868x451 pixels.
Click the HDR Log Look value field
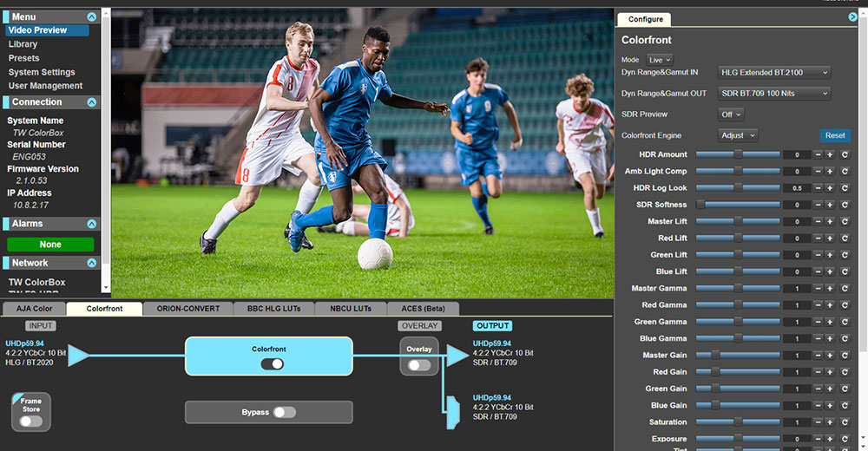point(797,188)
